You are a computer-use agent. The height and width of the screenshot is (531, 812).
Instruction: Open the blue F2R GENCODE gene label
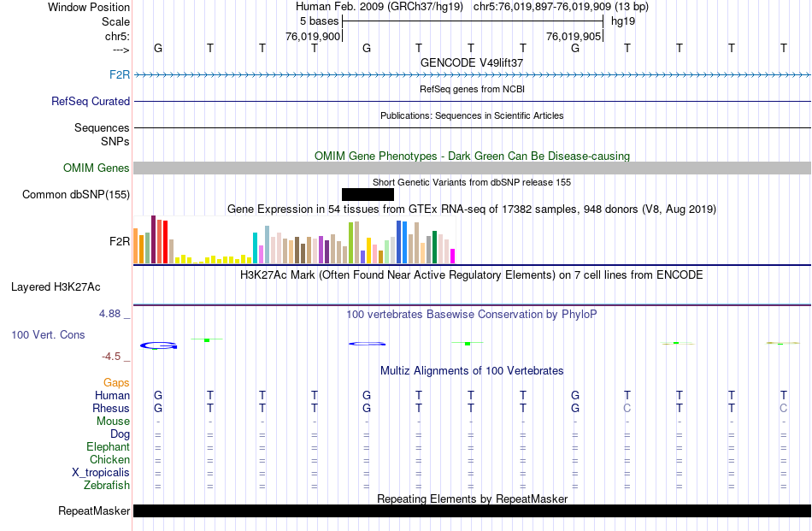[x=120, y=74]
